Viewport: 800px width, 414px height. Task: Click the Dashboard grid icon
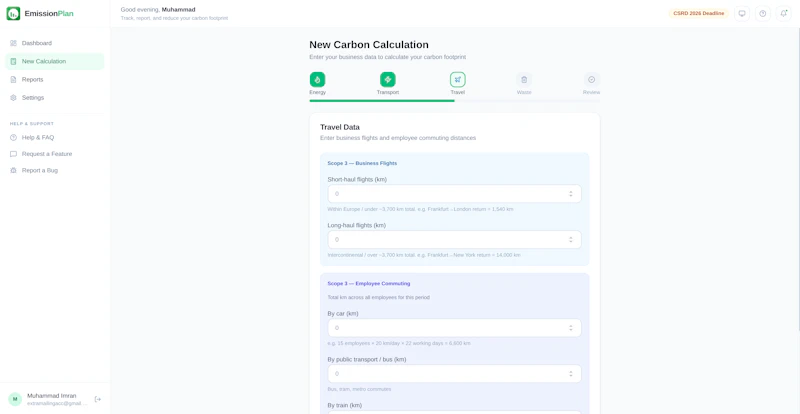tap(13, 43)
